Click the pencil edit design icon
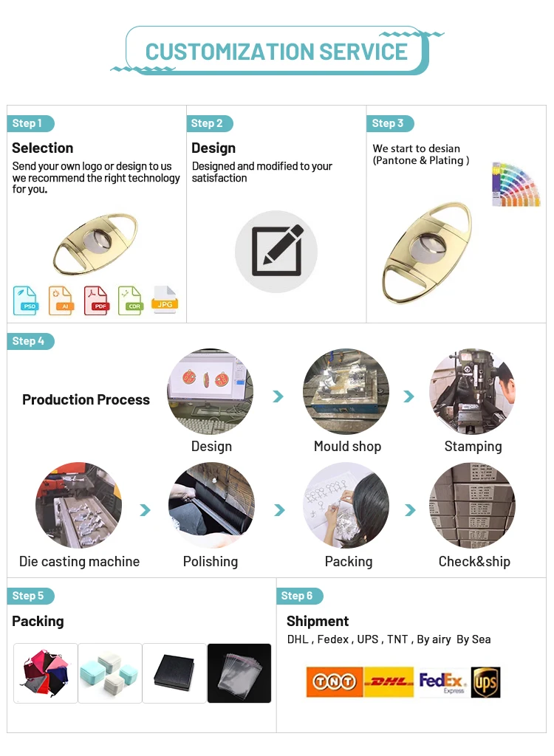Viewport: 554px width, 756px height. (x=276, y=251)
